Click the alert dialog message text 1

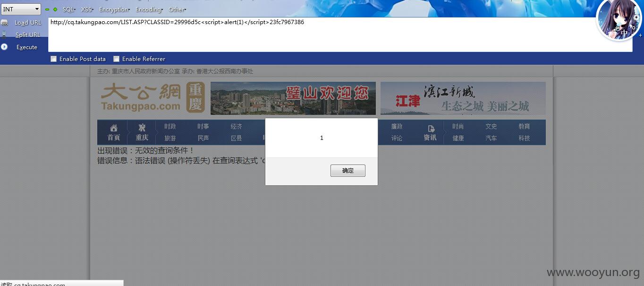coord(322,138)
